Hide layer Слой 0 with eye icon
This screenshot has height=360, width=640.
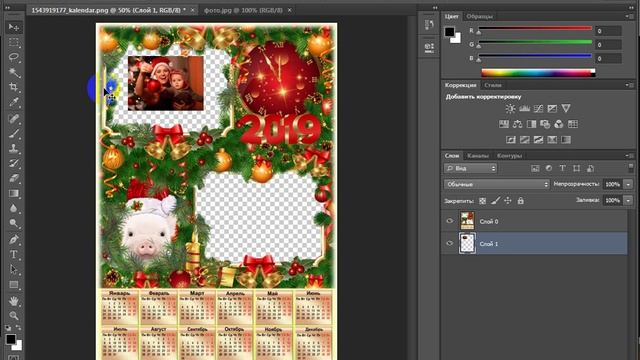pos(449,221)
